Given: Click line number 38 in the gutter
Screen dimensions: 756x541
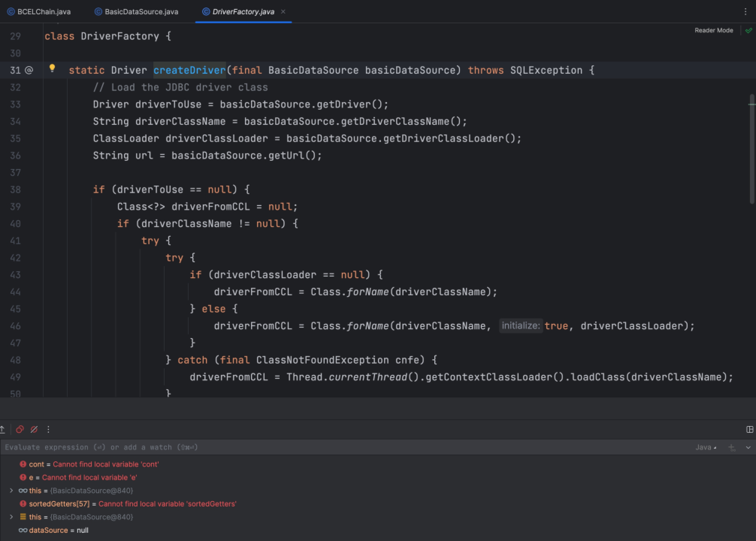Looking at the screenshot, I should click(x=15, y=190).
